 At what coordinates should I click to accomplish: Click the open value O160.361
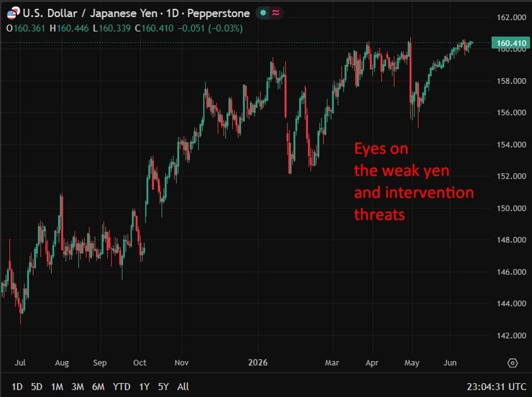tap(26, 28)
